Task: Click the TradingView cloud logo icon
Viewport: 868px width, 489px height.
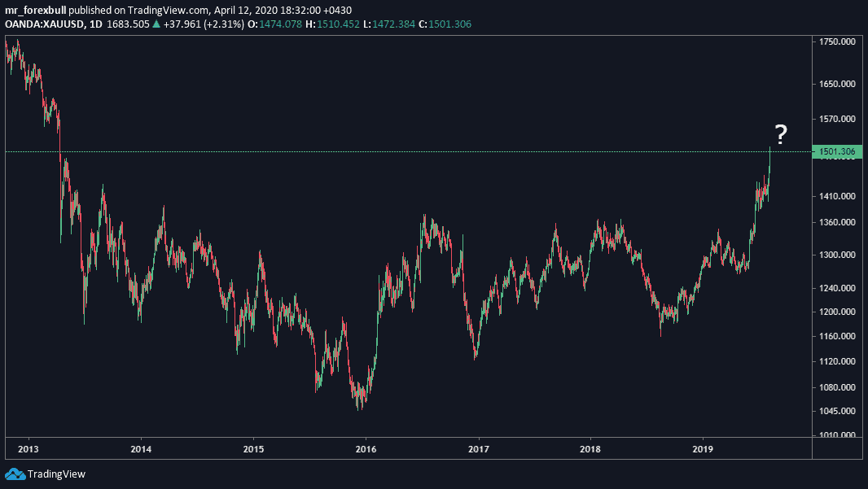Action: tap(15, 474)
